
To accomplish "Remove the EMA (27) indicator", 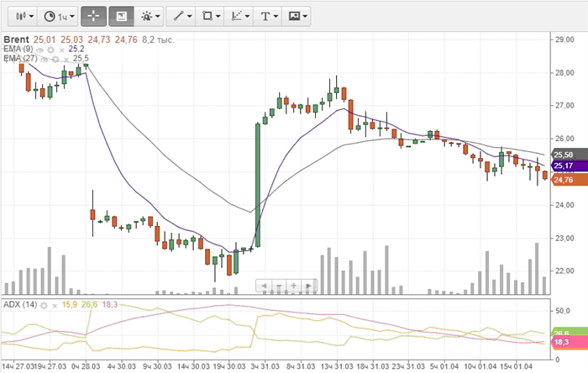I will [x=66, y=60].
